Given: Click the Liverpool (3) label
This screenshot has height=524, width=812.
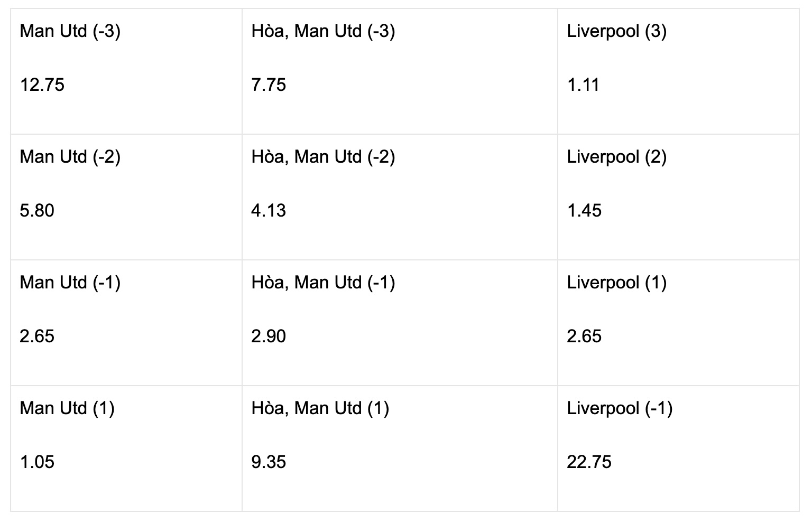Looking at the screenshot, I should tap(616, 31).
